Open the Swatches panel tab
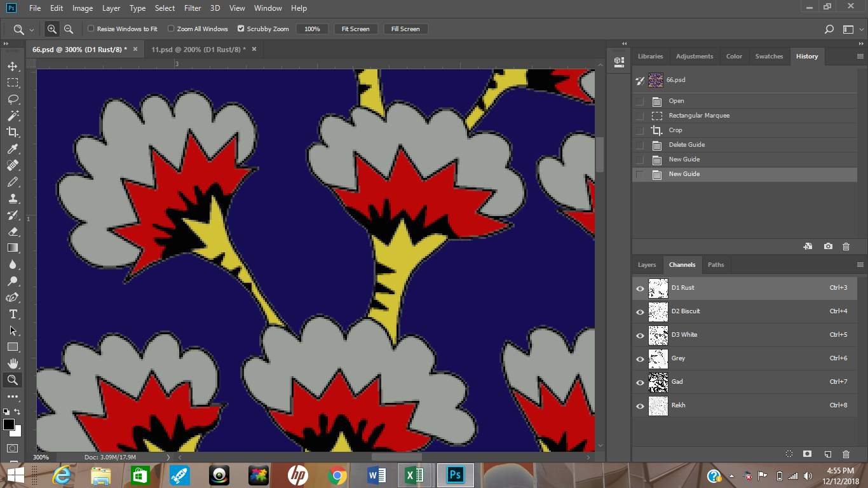868x488 pixels. coord(769,57)
